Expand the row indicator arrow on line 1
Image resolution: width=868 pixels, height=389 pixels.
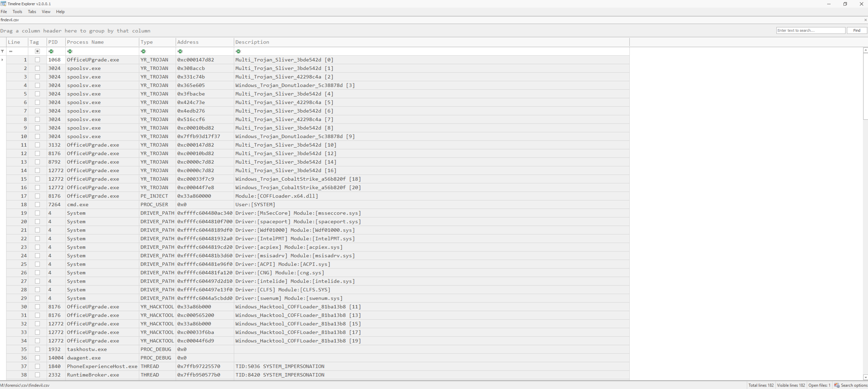coord(3,60)
